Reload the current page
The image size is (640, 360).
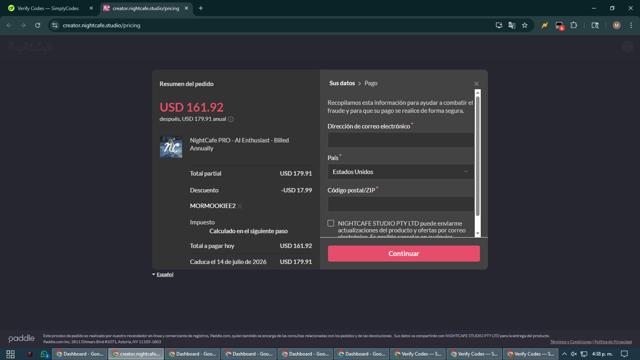[x=38, y=25]
